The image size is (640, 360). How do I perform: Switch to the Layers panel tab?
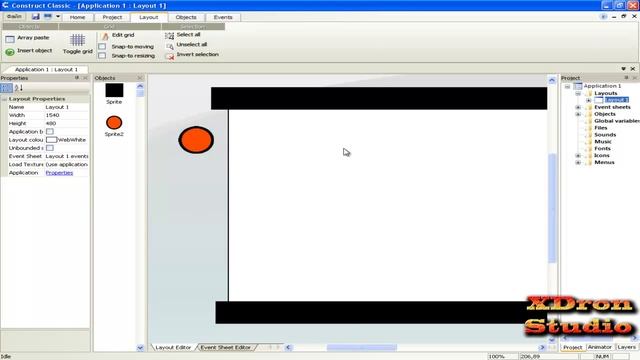[627, 347]
